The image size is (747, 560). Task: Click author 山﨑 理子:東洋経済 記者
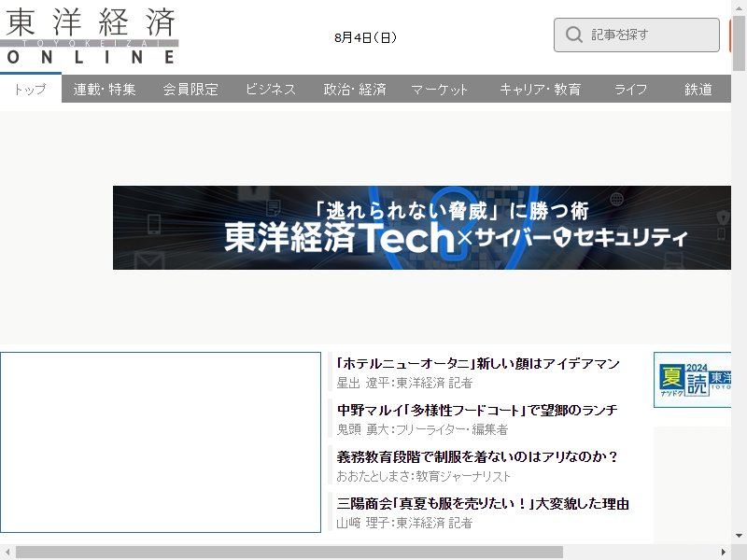[x=404, y=523]
